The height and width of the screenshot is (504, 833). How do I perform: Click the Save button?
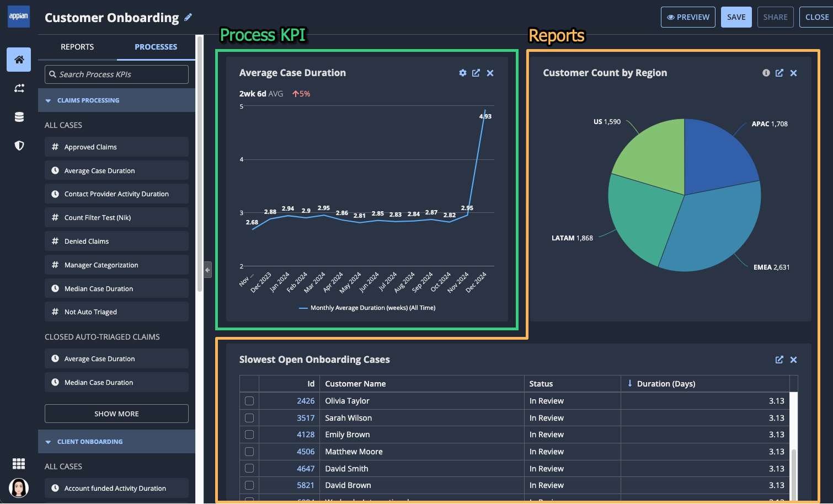click(736, 17)
